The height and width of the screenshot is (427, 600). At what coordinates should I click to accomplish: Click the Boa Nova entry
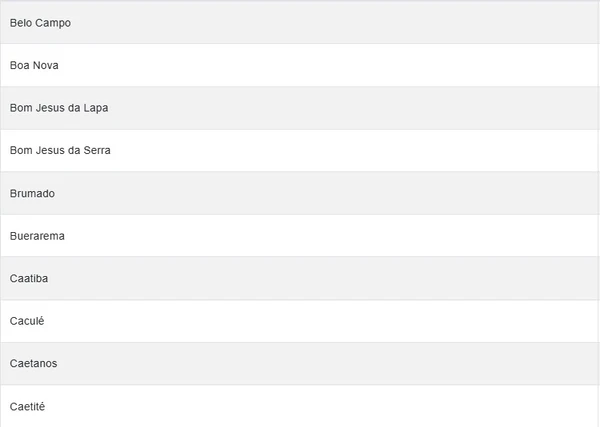pos(300,65)
